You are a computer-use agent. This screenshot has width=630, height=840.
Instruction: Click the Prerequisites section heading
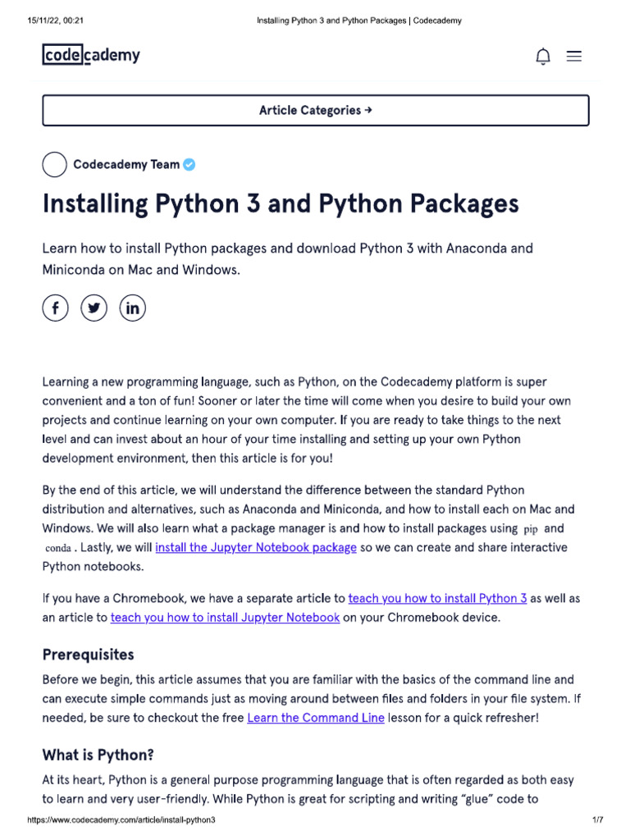point(88,655)
